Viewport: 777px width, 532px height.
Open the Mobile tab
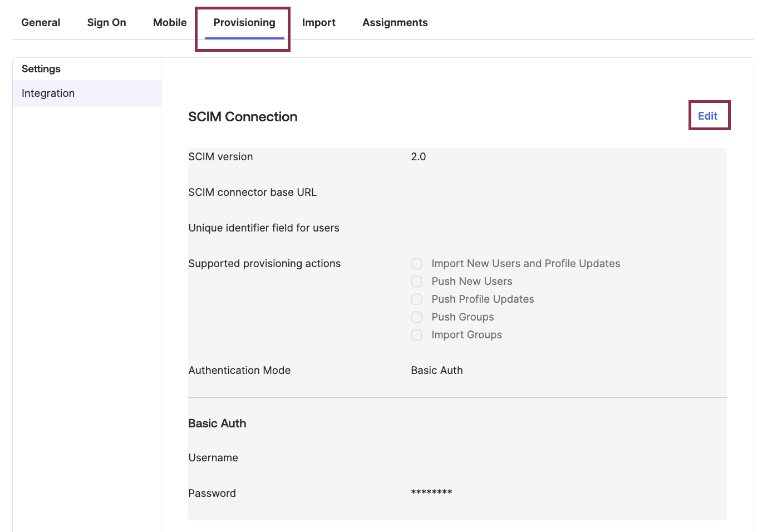click(x=170, y=22)
